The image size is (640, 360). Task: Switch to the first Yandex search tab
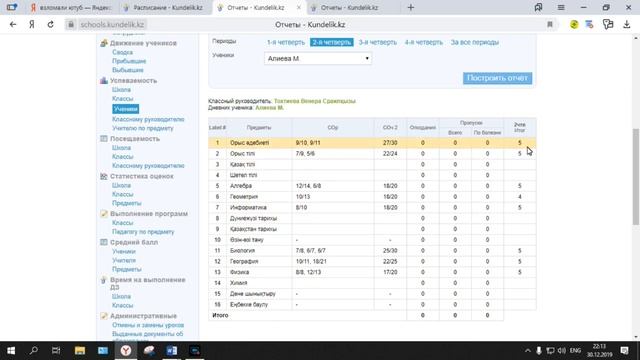pyautogui.click(x=70, y=7)
